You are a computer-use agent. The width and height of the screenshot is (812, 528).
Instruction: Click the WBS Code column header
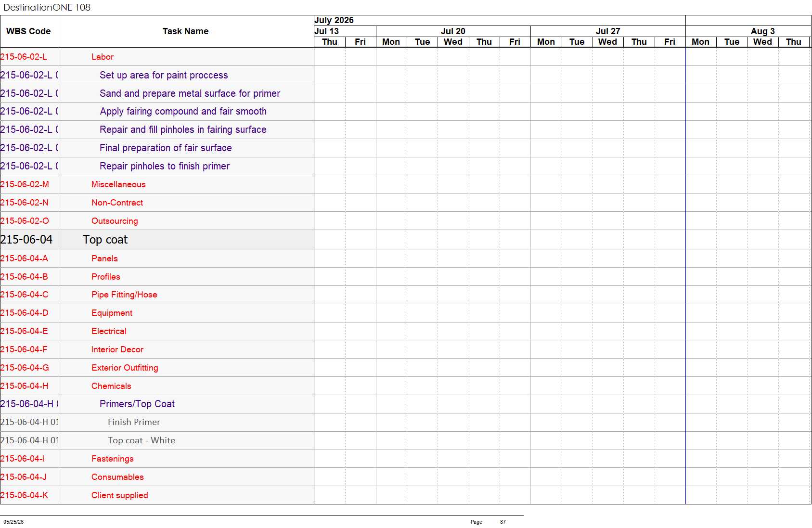point(29,31)
